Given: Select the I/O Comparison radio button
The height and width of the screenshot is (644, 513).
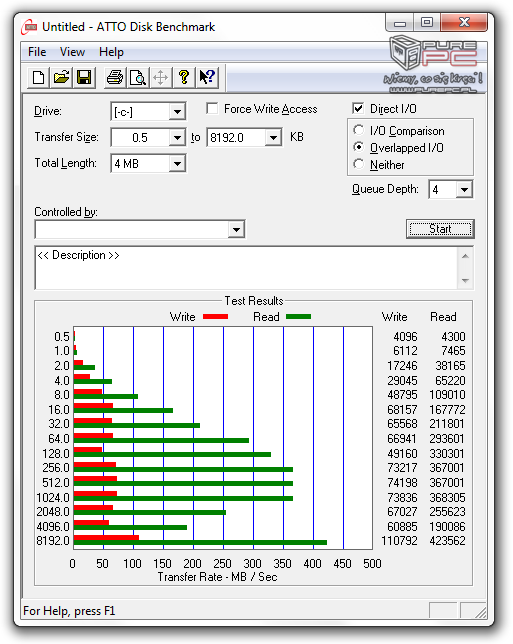Looking at the screenshot, I should 358,130.
